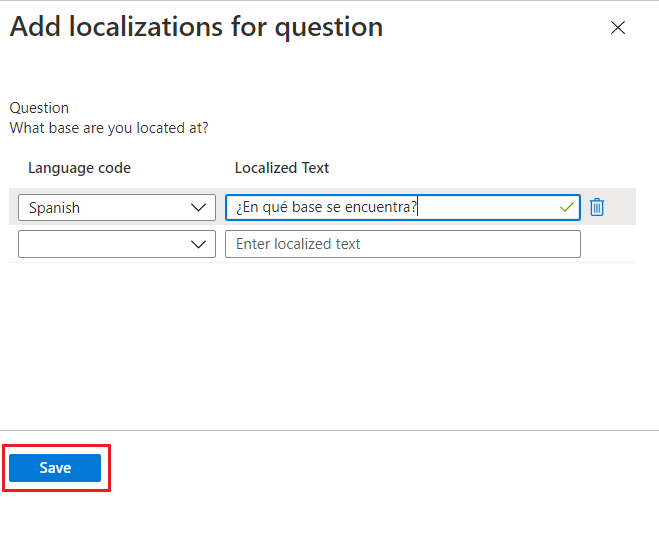The width and height of the screenshot is (659, 556).
Task: Open the empty language code dropdown chevron
Action: tap(198, 244)
